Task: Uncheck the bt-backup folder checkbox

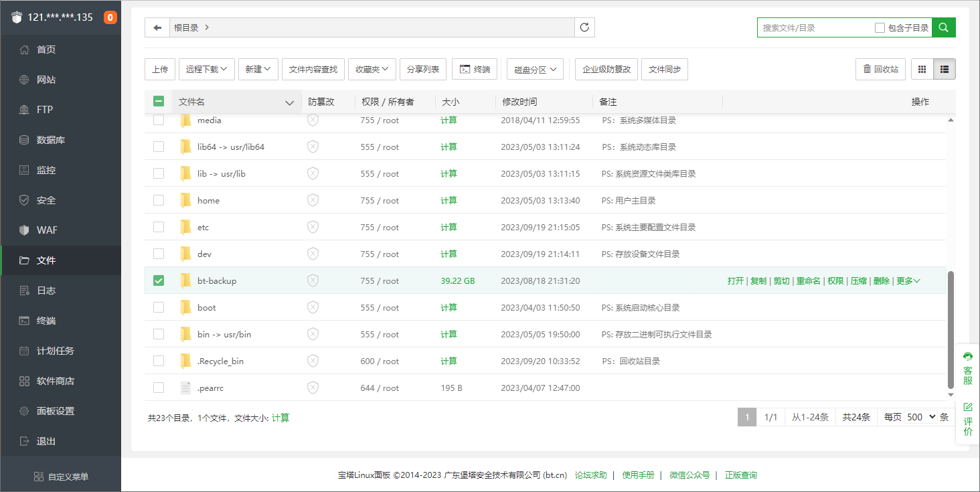Action: [x=159, y=280]
